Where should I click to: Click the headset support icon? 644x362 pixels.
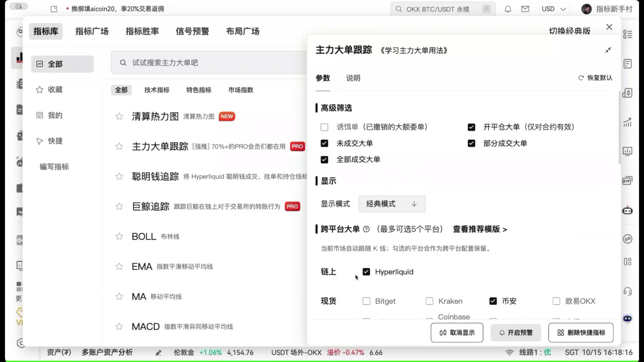point(627,291)
